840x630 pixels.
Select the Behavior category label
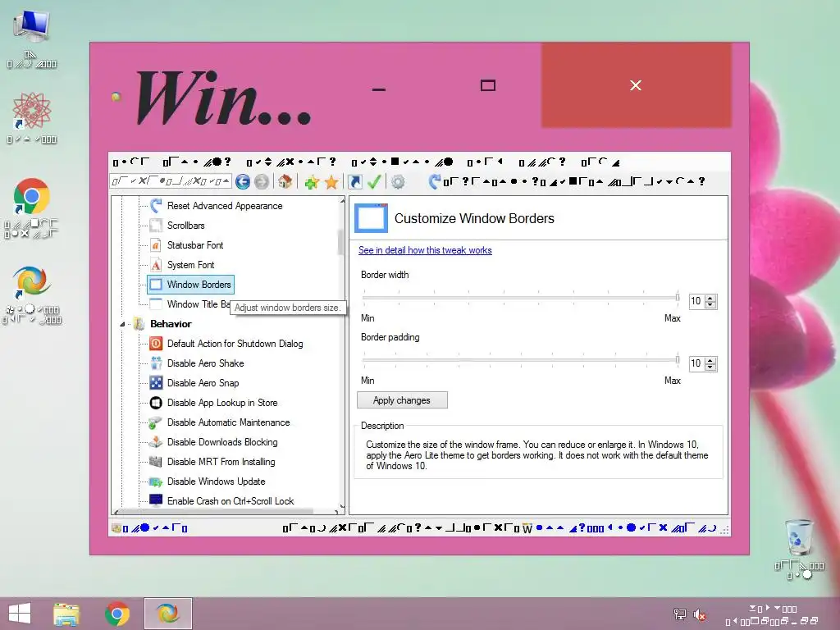coord(171,323)
